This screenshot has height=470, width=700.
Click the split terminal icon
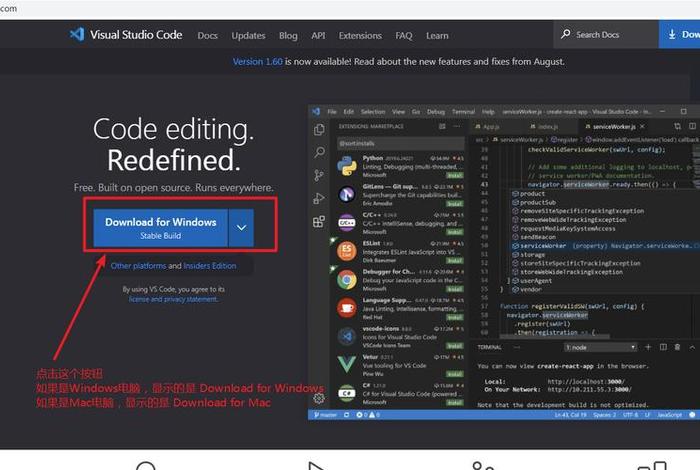pos(663,347)
